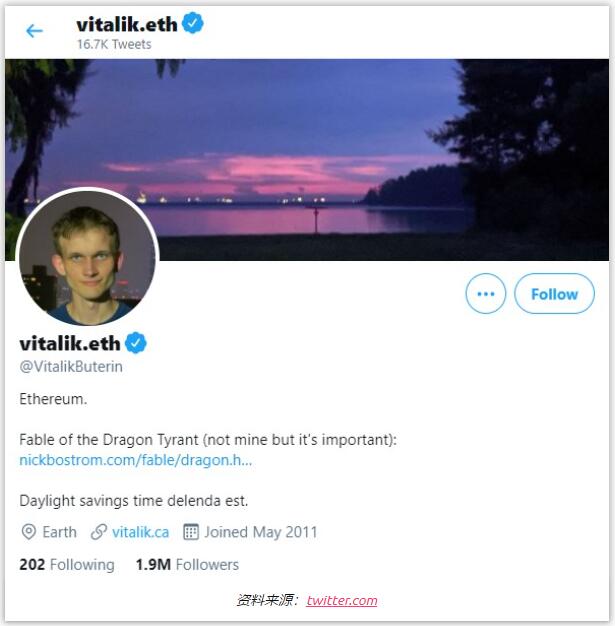Click the verified badge beside the profile name
615x626 pixels.
click(137, 343)
